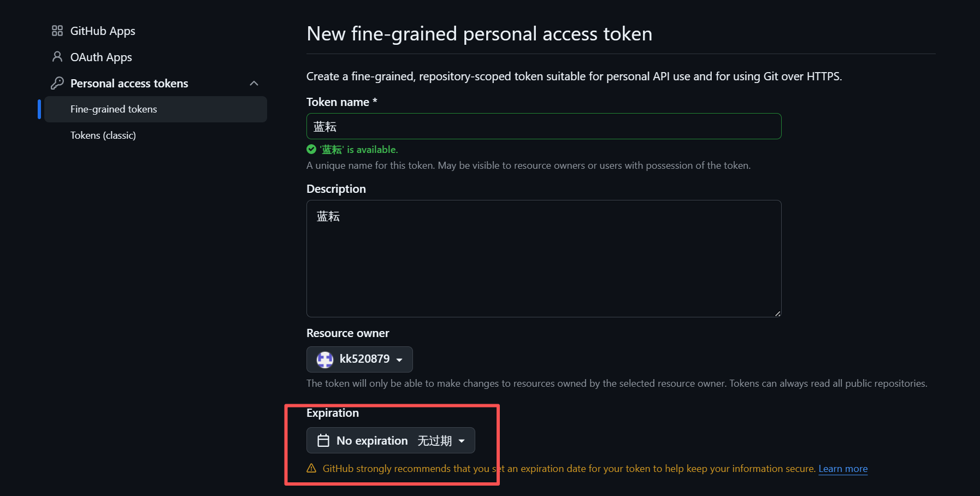Open the GitHub Apps page
The height and width of the screenshot is (496, 980).
(x=103, y=31)
